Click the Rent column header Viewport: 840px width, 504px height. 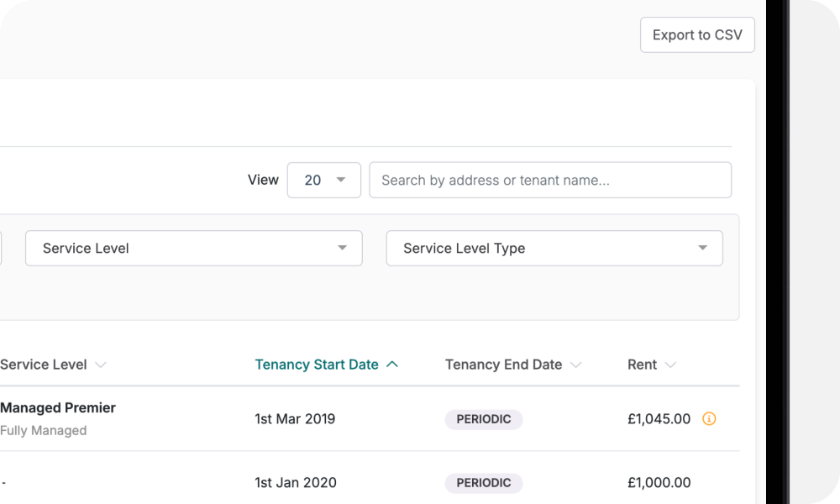point(643,365)
